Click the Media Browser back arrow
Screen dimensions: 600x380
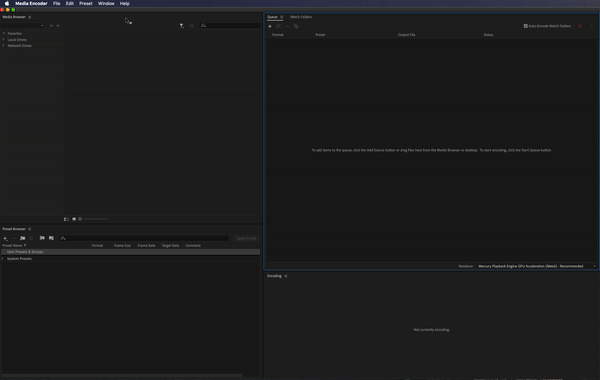coord(52,26)
